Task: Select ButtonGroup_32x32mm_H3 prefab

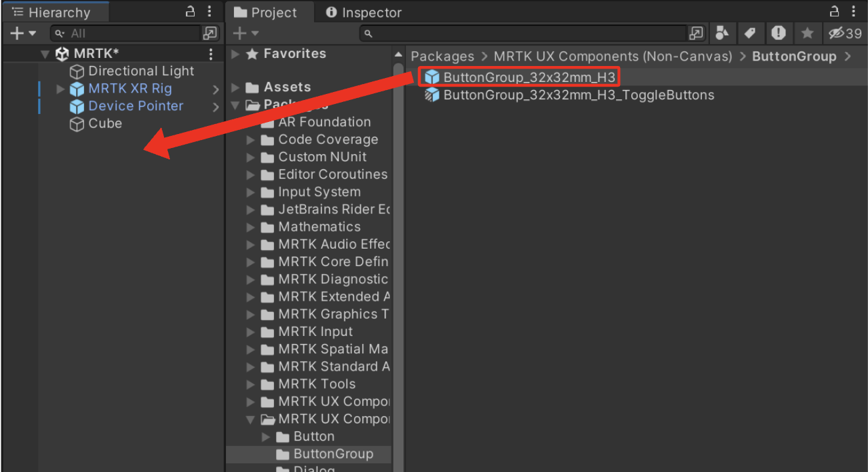Action: tap(529, 77)
